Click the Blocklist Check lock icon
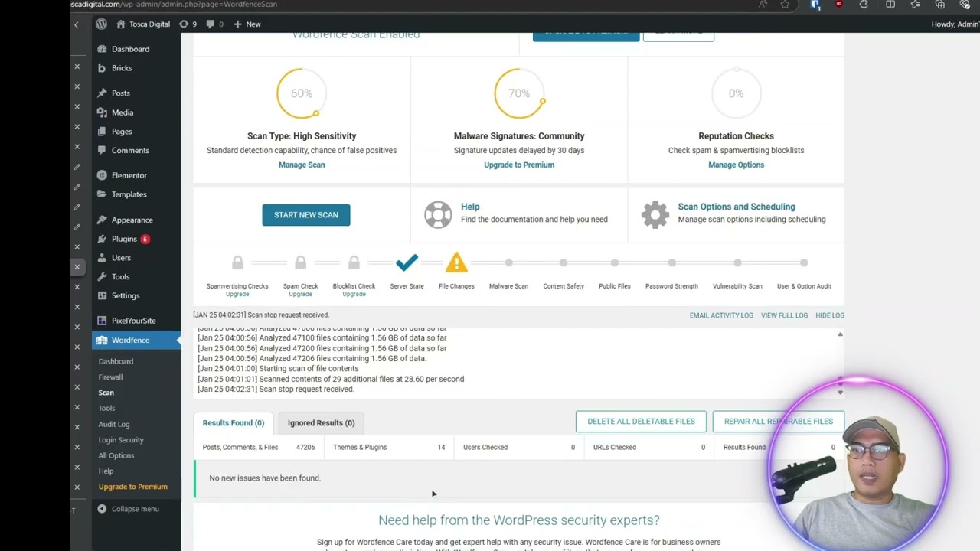This screenshot has width=980, height=551. pos(354,262)
